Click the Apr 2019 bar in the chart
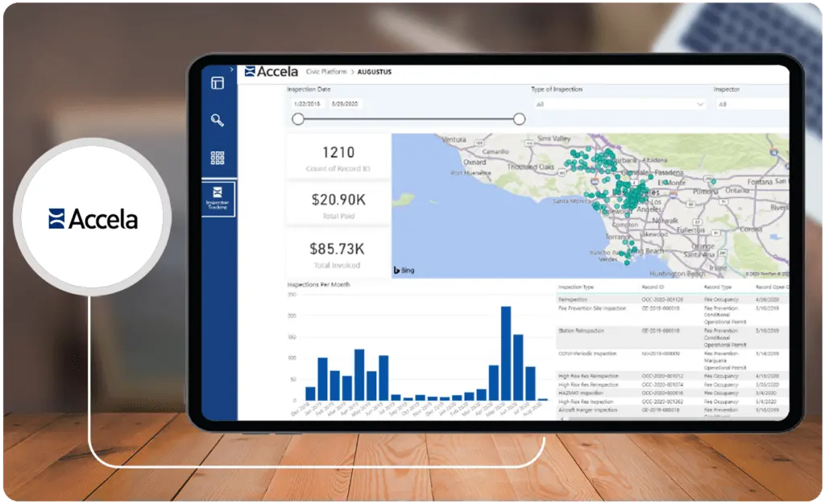This screenshot has width=825, height=504. point(359,374)
